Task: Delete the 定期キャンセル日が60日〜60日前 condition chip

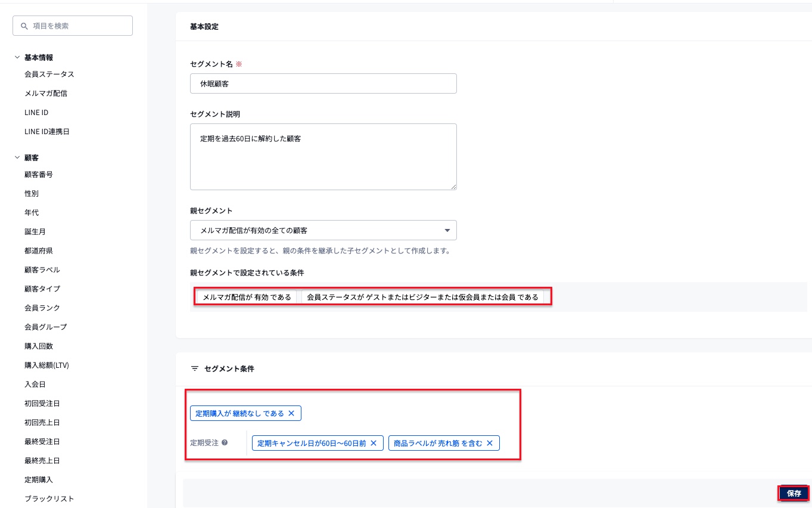Action: (x=374, y=443)
